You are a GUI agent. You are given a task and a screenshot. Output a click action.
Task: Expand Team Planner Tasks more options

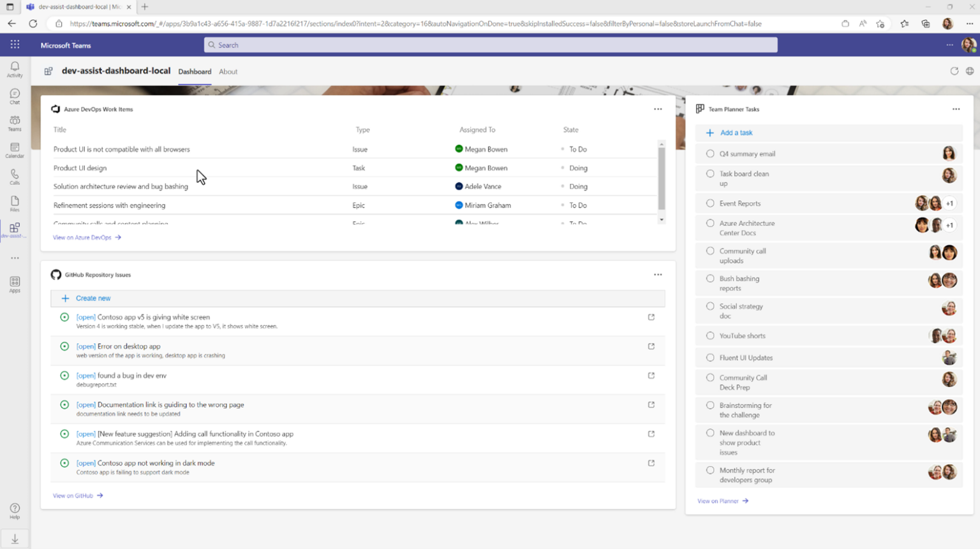[956, 109]
